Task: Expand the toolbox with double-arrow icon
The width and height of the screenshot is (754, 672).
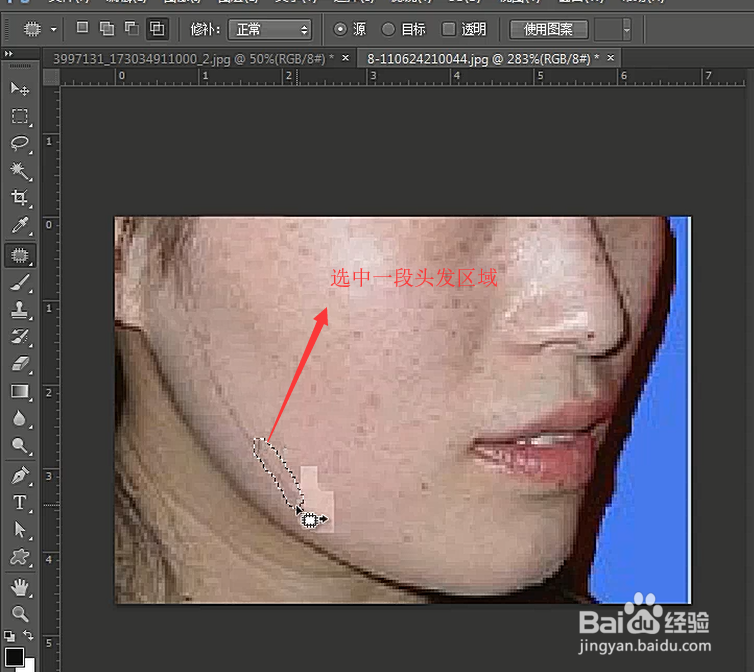Action: click(9, 53)
